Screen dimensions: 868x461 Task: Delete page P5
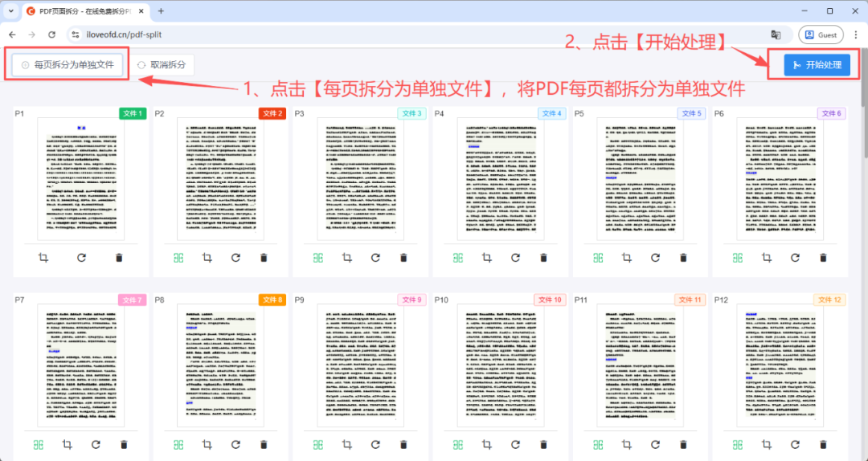click(x=684, y=257)
